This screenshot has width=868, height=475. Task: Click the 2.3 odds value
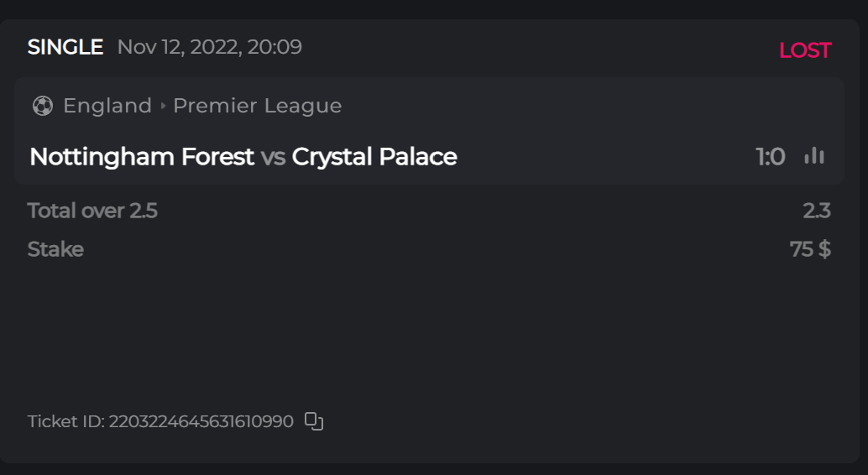816,211
